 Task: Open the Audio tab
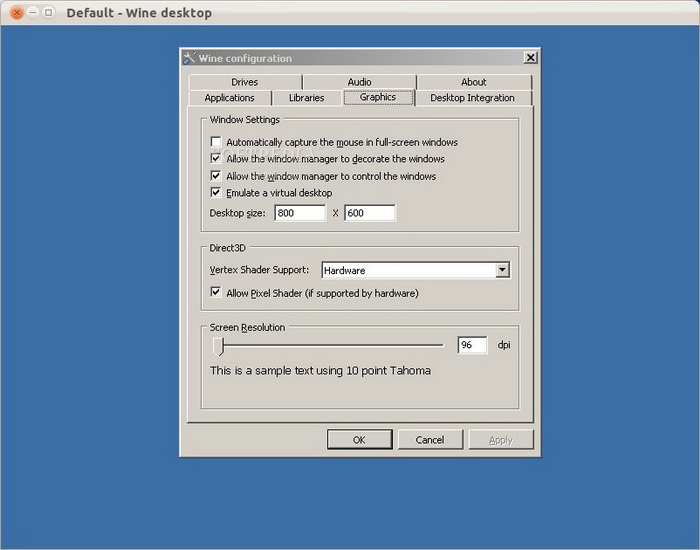point(359,82)
